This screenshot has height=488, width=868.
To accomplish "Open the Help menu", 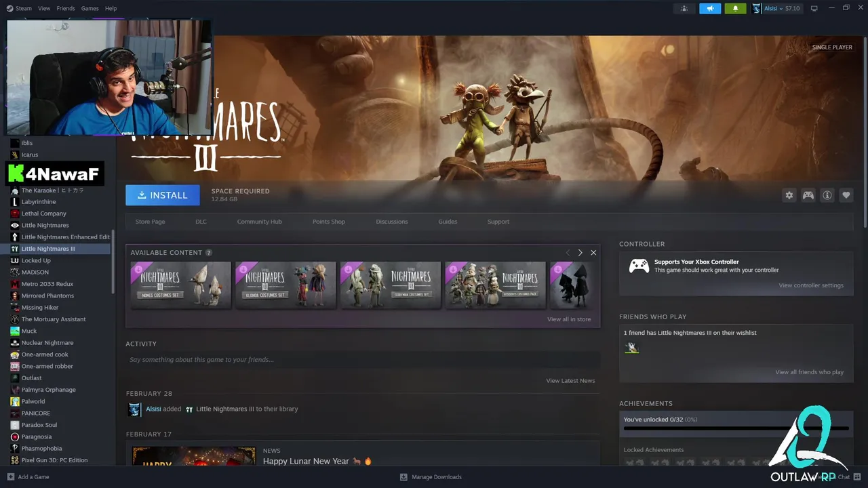I will 111,8.
